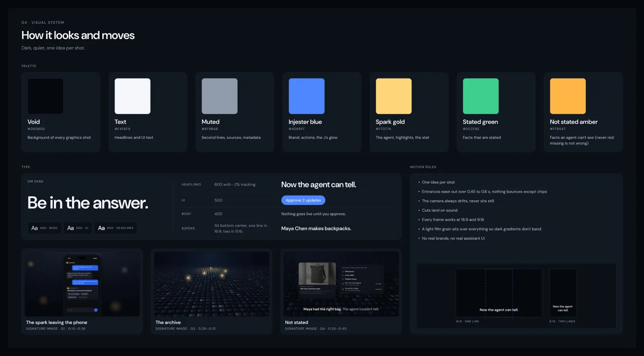Select the Aa 600 Headlines chip
The height and width of the screenshot is (356, 644).
116,228
